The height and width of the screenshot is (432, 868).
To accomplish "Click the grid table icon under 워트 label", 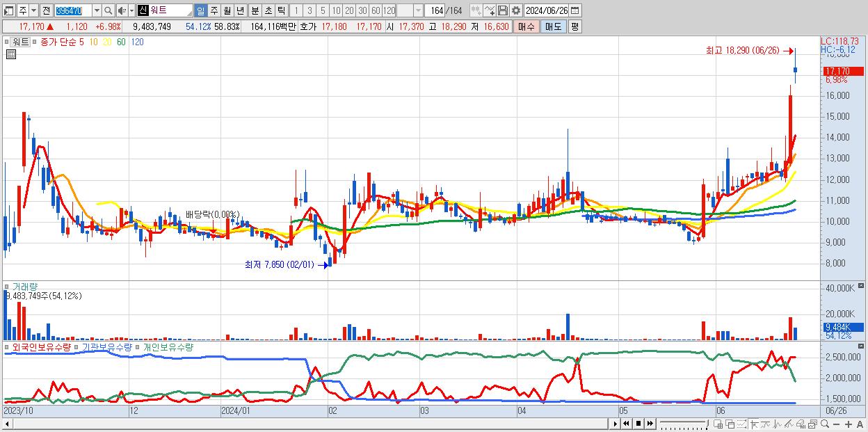I will 10,54.
